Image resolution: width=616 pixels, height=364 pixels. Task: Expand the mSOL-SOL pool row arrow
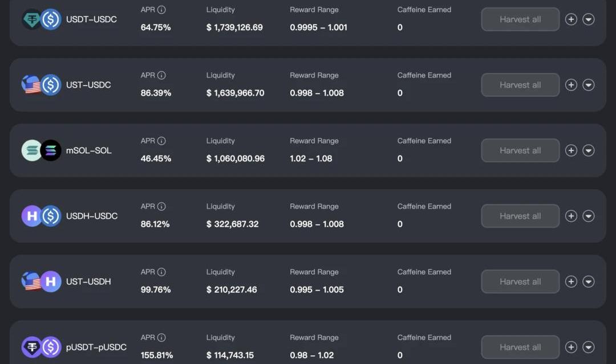point(588,150)
